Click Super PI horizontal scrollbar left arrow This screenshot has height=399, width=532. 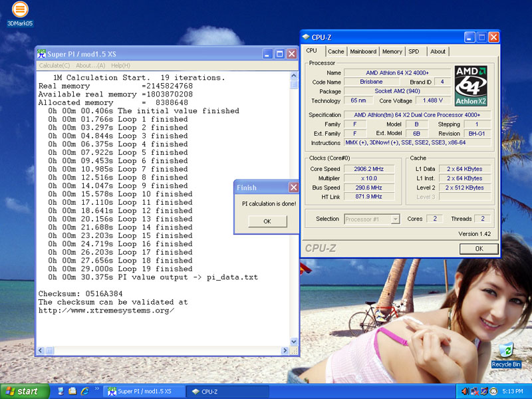click(x=41, y=350)
